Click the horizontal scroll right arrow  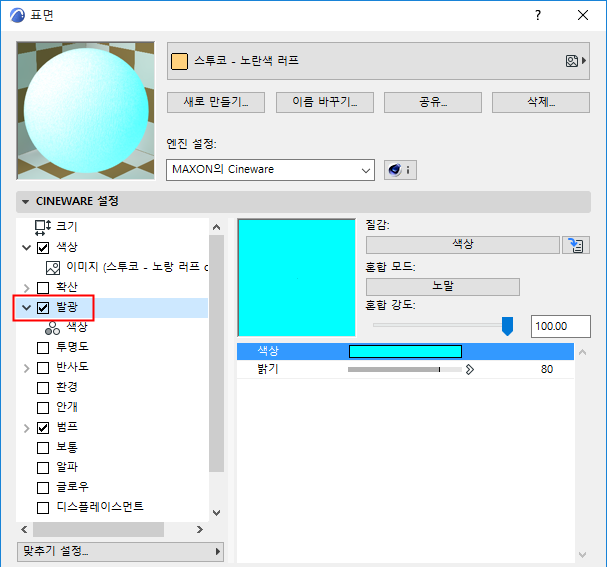tap(199, 529)
